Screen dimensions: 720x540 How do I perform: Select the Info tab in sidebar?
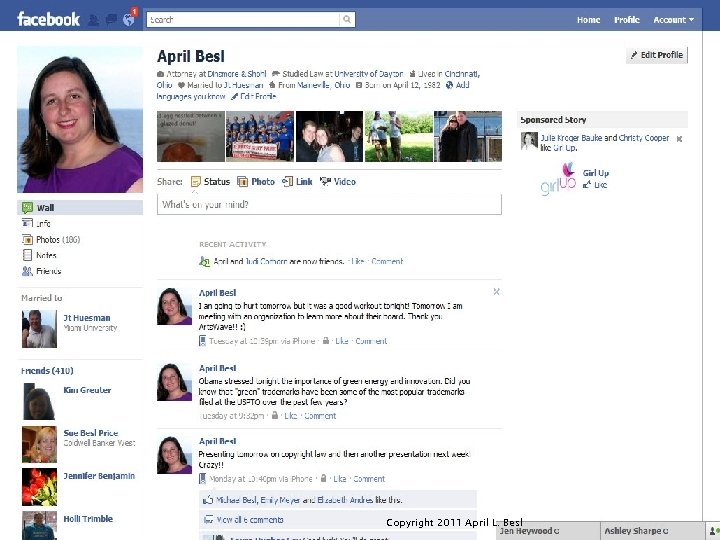pos(36,224)
